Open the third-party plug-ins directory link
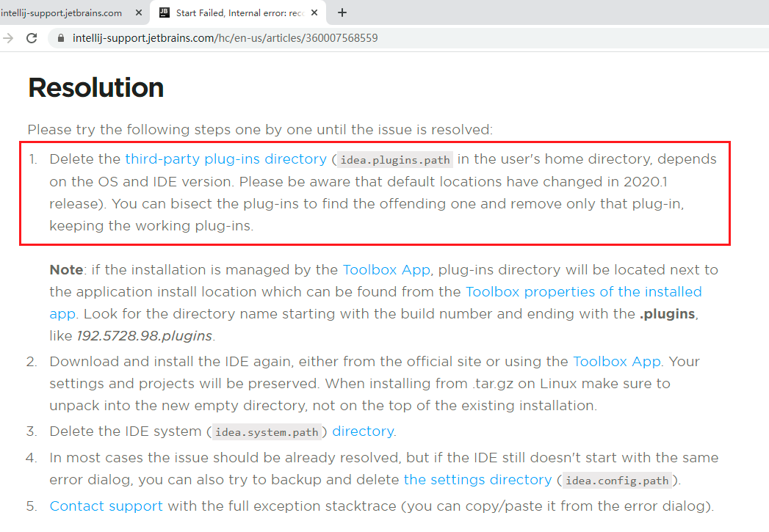The width and height of the screenshot is (769, 532). [225, 159]
